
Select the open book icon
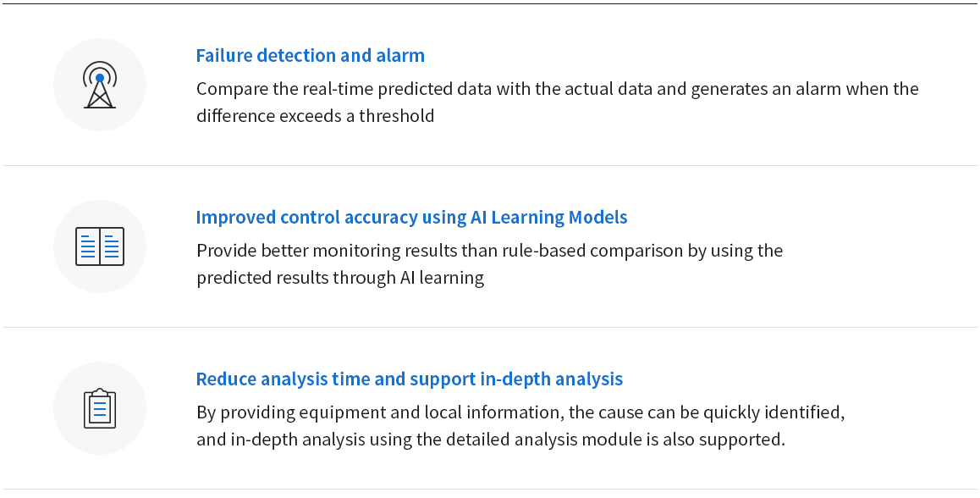point(100,246)
